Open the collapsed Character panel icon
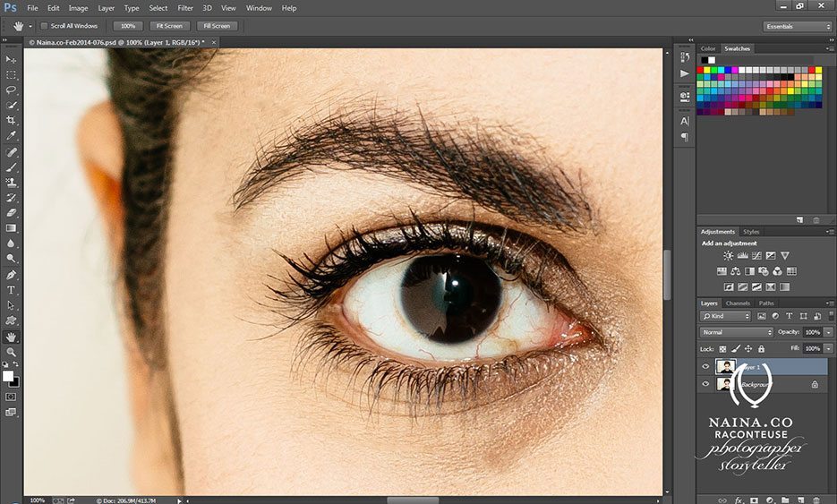837x504 pixels. pos(685,121)
